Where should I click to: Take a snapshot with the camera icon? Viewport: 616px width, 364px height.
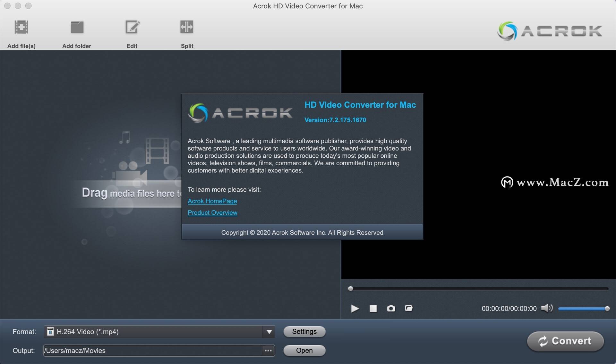coord(391,309)
